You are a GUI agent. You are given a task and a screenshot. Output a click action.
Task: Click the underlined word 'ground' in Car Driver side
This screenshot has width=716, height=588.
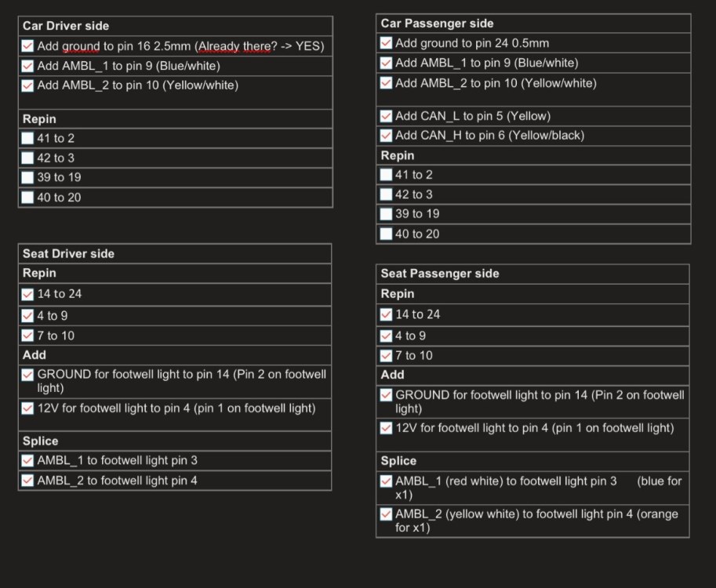click(x=81, y=46)
